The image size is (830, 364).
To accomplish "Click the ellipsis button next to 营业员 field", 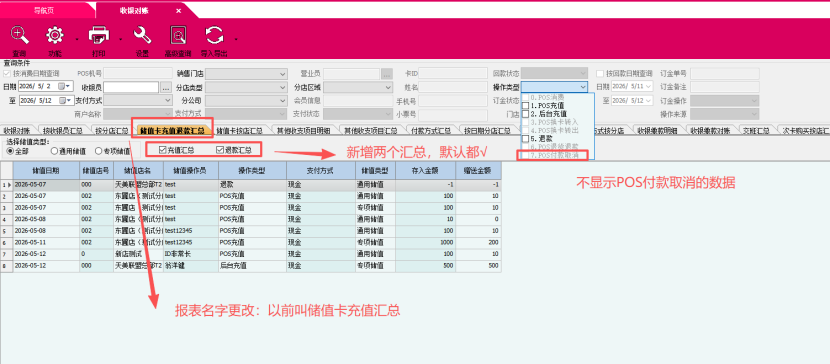I will click(386, 74).
